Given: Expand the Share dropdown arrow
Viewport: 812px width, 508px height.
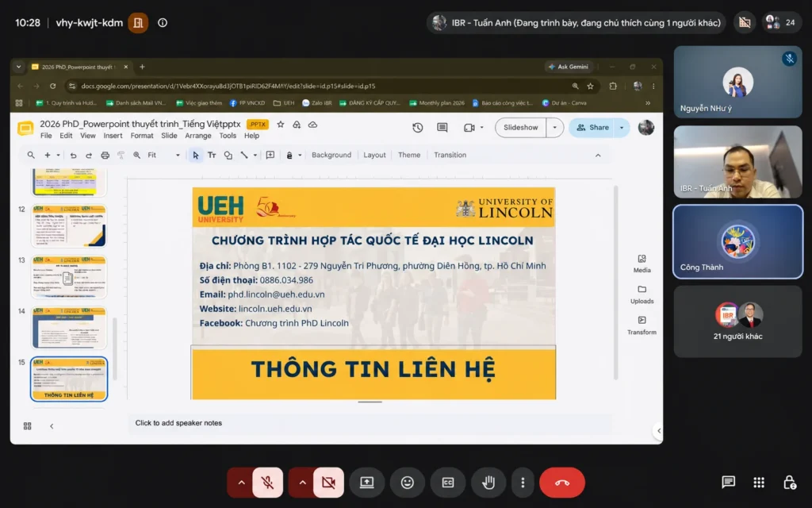Looking at the screenshot, I should 622,128.
